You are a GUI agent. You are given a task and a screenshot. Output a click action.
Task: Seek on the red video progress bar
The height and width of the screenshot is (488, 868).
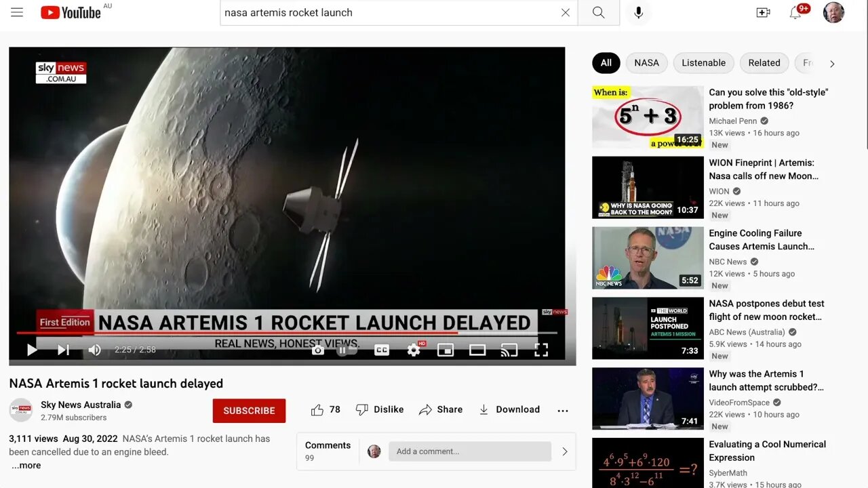coord(287,333)
